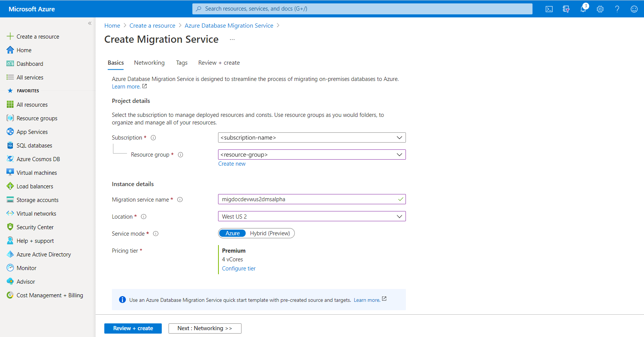Expand the Subscription dropdown

click(312, 138)
